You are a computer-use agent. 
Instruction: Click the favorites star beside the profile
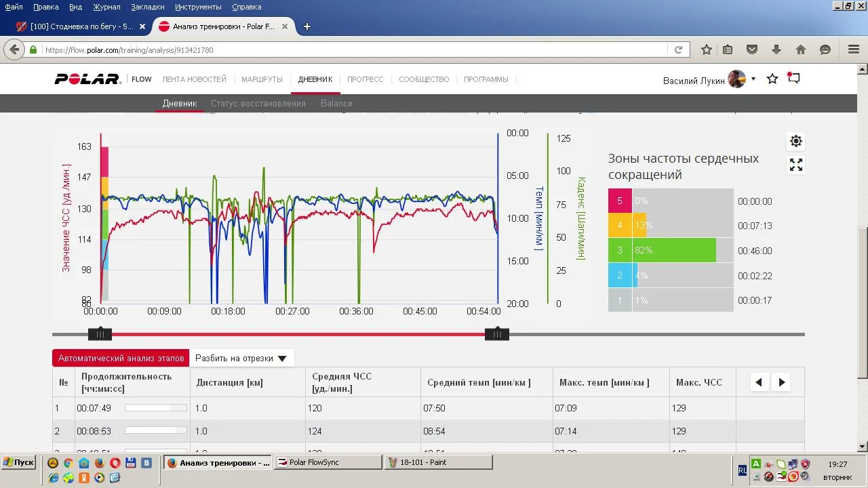[772, 79]
